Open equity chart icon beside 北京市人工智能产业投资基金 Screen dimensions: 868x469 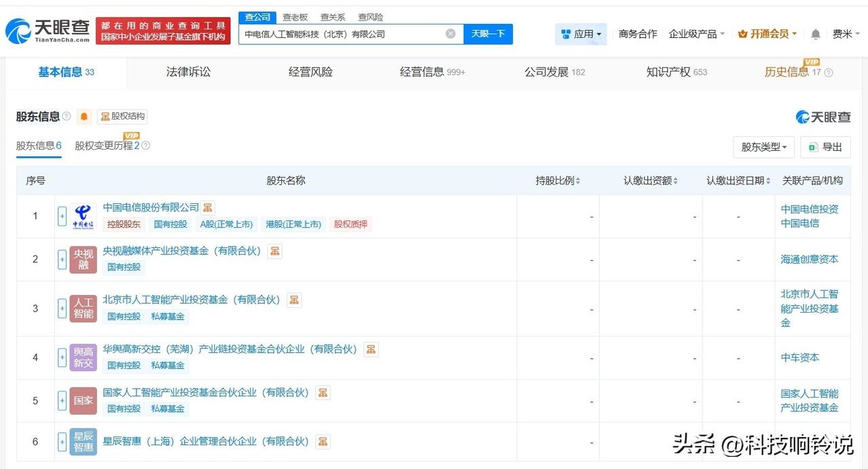[294, 300]
